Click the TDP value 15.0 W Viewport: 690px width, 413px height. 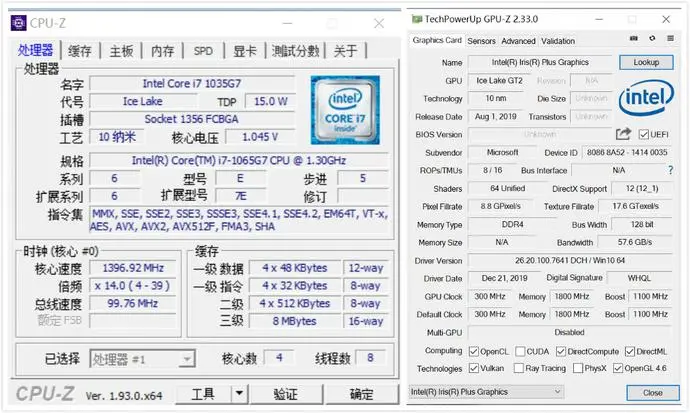pyautogui.click(x=270, y=101)
